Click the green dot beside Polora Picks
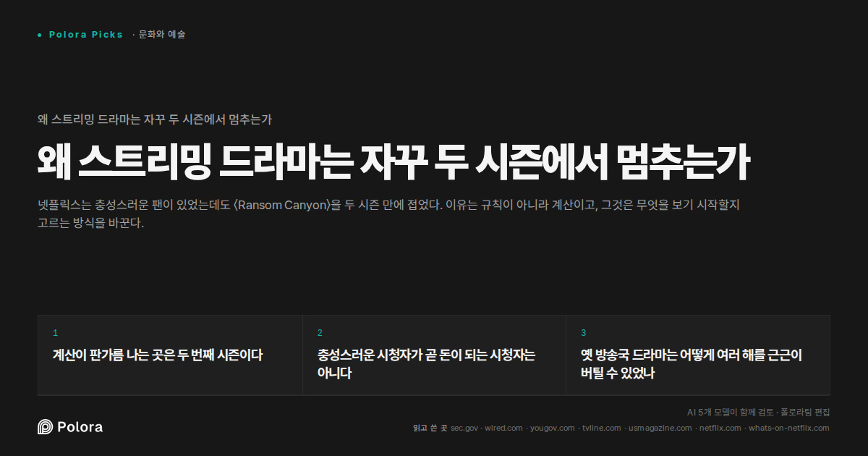868x456 pixels. 40,35
